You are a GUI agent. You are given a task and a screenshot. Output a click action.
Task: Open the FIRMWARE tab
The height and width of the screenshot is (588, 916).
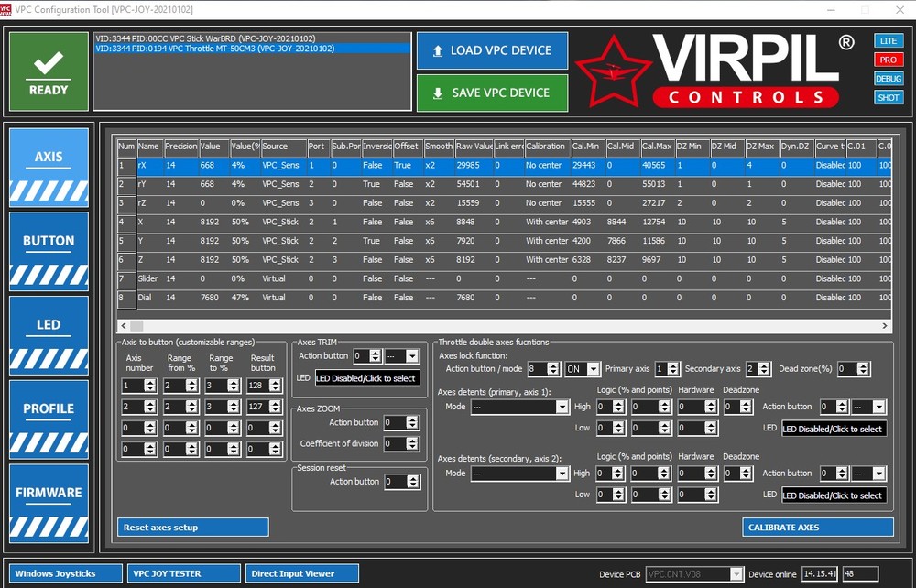coord(49,504)
